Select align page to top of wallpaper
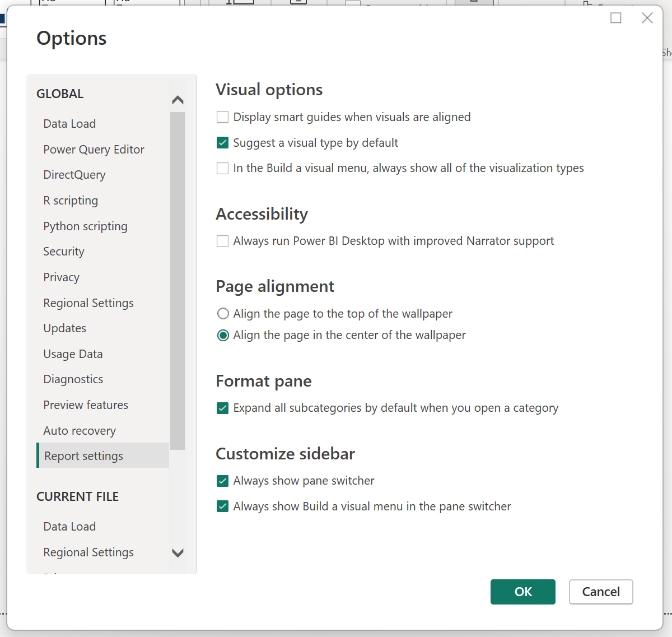The width and height of the screenshot is (672, 637). (223, 314)
